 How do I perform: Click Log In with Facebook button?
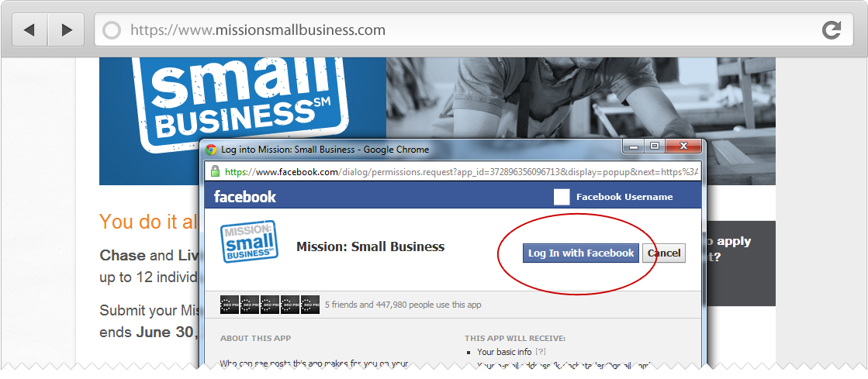point(581,253)
